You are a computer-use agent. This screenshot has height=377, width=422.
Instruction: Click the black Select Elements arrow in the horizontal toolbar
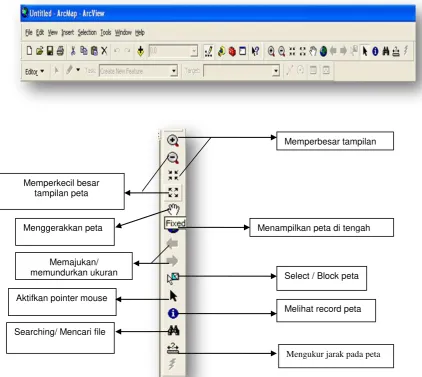pos(365,51)
